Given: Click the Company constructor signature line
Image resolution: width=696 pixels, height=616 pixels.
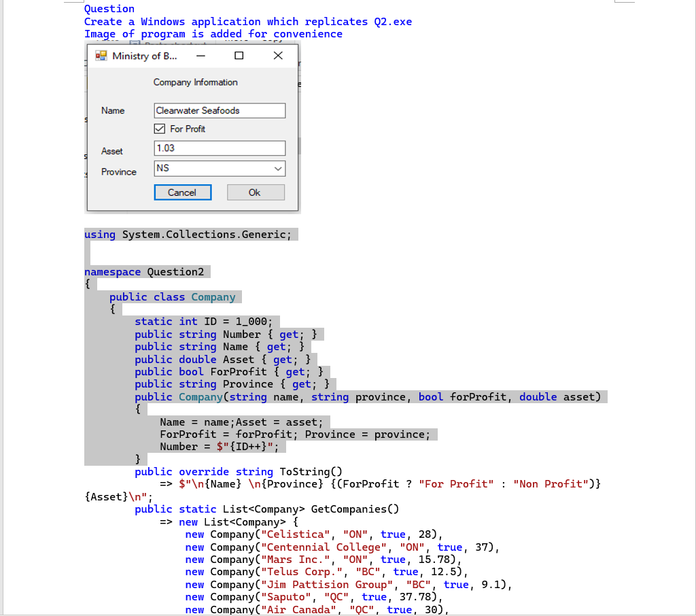Looking at the screenshot, I should point(368,397).
